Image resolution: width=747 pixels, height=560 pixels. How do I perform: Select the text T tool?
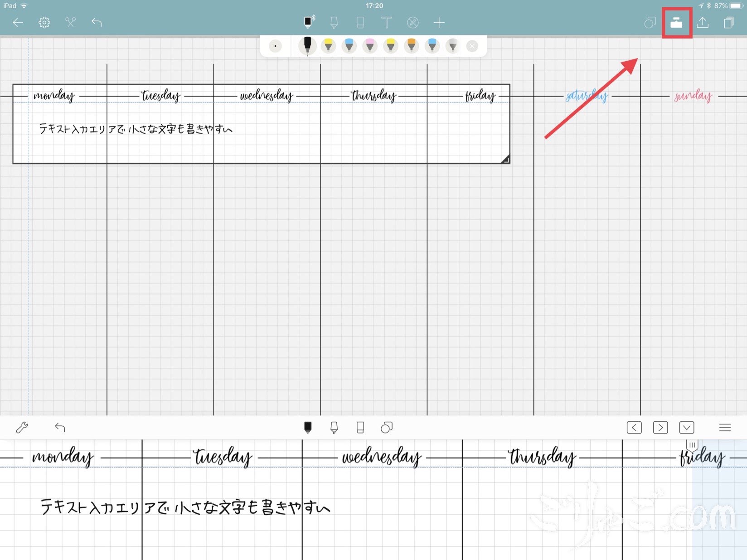(x=386, y=23)
